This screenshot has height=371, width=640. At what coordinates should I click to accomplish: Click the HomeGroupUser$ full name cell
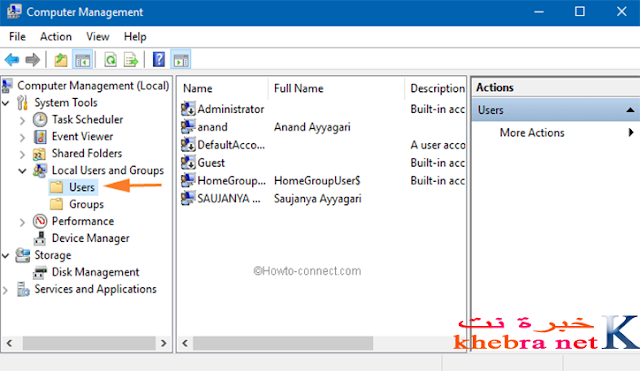click(x=317, y=181)
